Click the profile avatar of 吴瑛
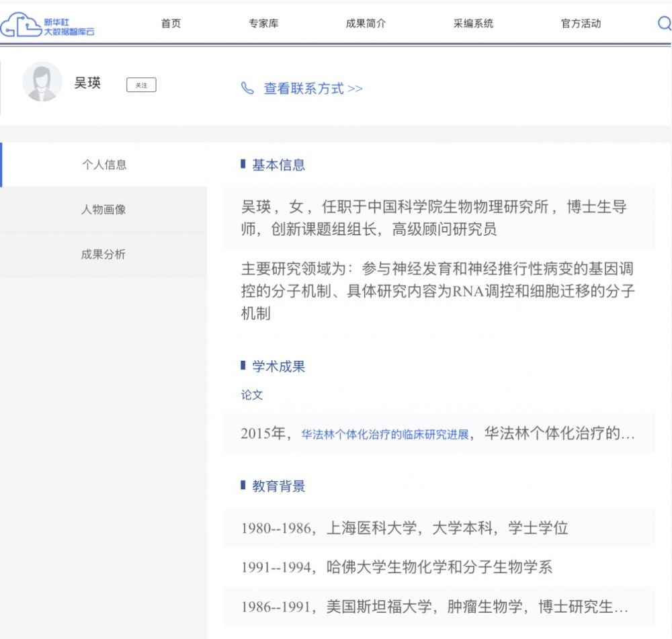672x639 pixels. (42, 82)
